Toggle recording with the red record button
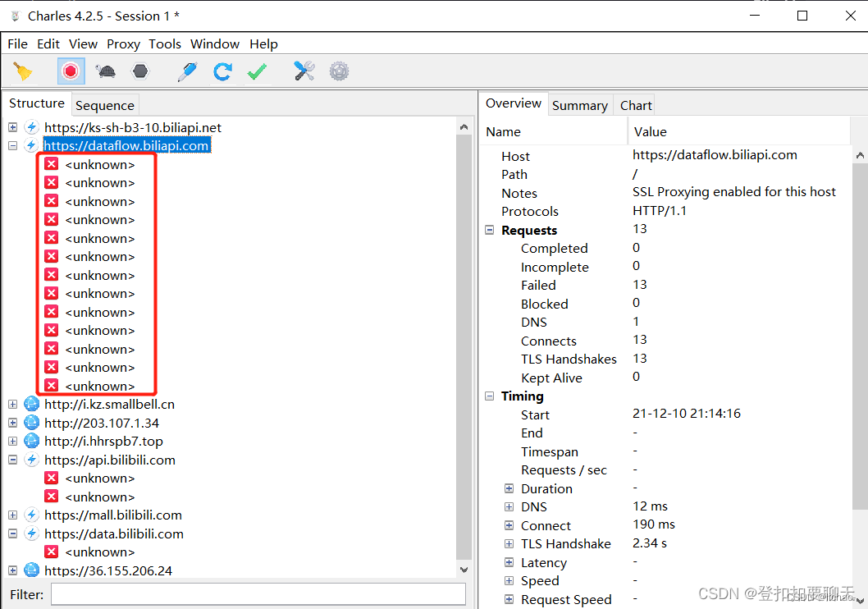 tap(71, 71)
